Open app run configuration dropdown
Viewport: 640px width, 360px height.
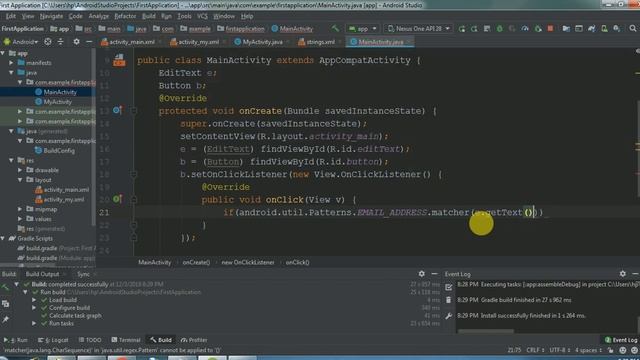pos(362,29)
